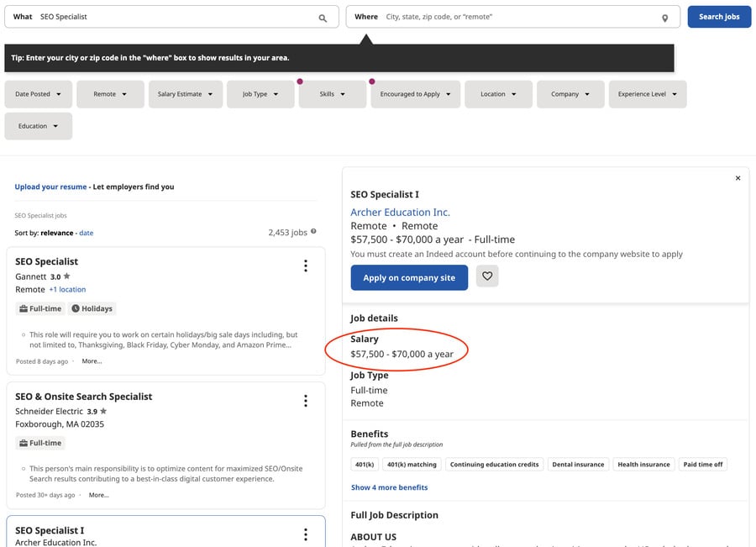Open options menu for Archer Education job card
Screen dimensions: 756x547
point(306,534)
